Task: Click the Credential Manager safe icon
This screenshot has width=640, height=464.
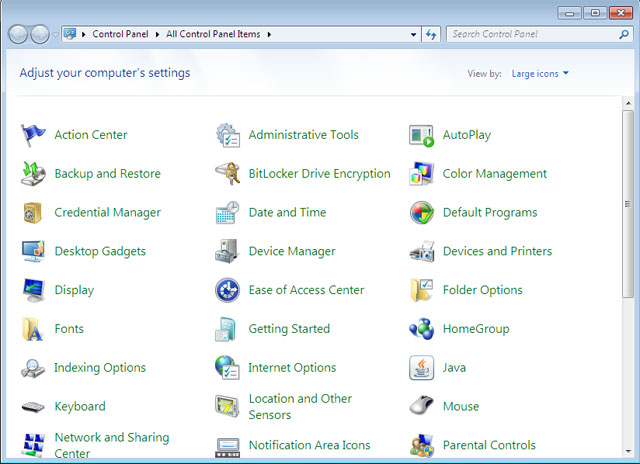Action: pos(33,213)
